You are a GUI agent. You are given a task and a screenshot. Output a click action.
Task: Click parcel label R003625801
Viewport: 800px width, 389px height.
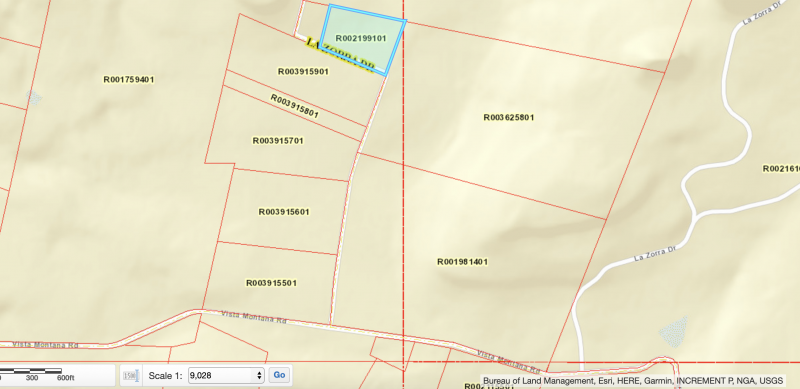(509, 117)
